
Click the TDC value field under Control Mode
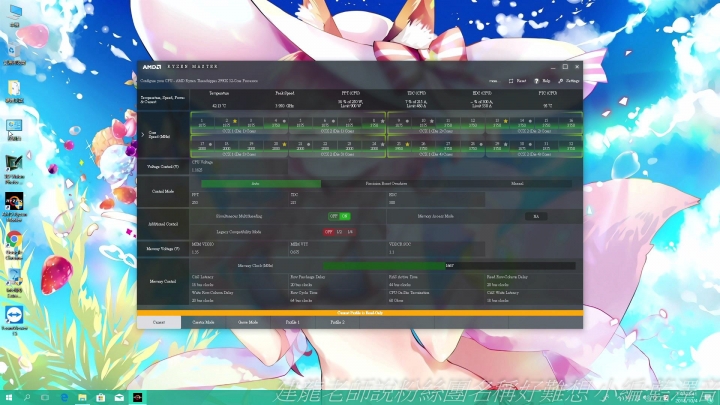click(x=338, y=202)
